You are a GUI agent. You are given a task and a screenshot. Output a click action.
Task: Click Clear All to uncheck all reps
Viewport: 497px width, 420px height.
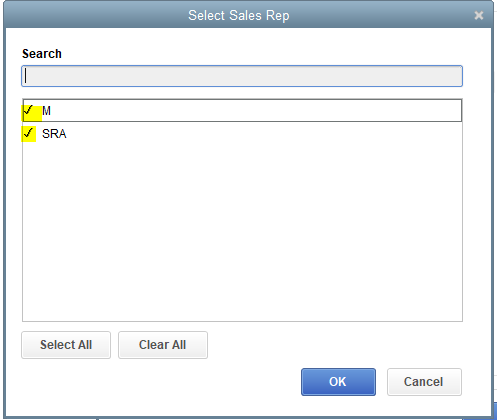tap(163, 345)
